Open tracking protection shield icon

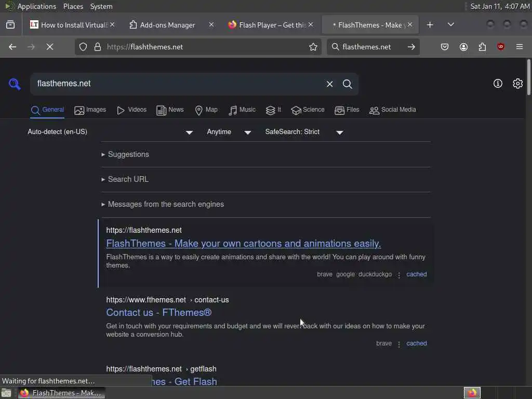point(83,47)
